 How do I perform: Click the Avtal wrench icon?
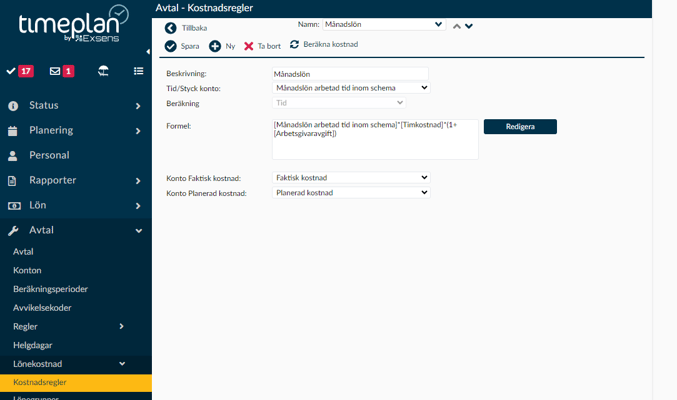tap(13, 231)
